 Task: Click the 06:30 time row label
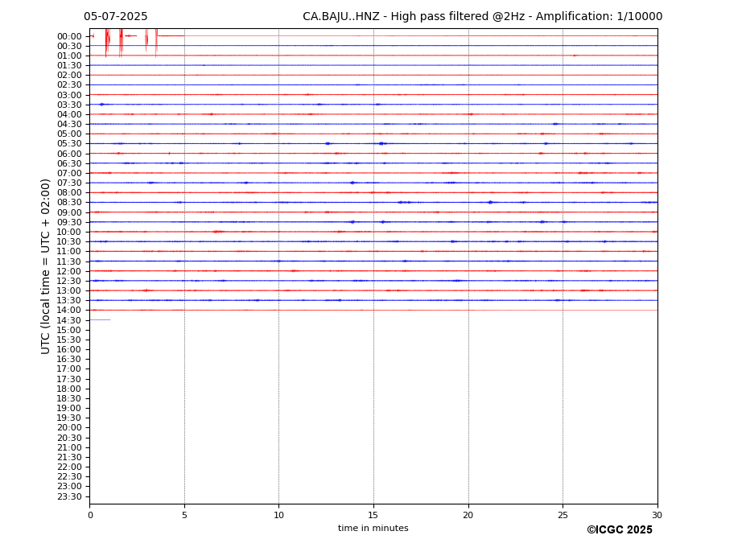(x=69, y=163)
